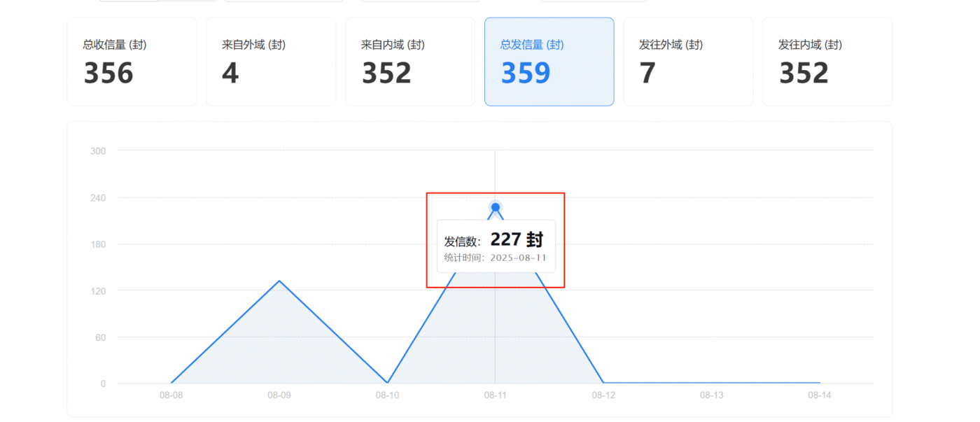Switch to the 发往内域 card
The image size is (980, 422).
click(x=827, y=62)
